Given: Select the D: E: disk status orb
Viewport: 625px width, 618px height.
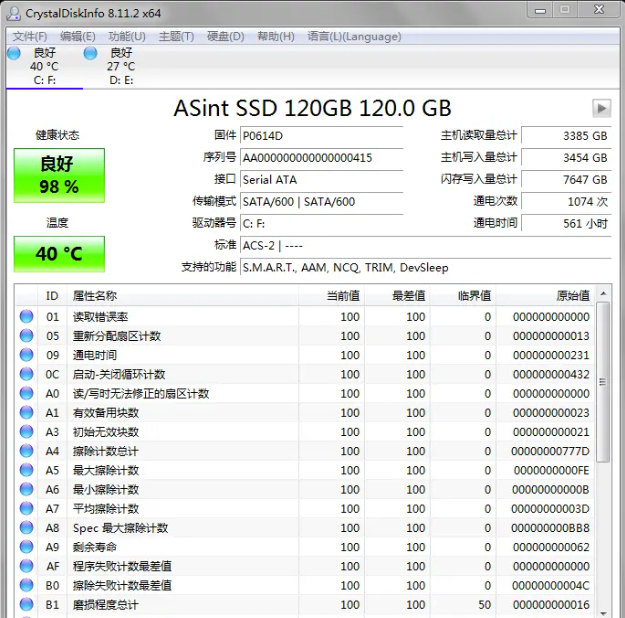Looking at the screenshot, I should click(91, 52).
